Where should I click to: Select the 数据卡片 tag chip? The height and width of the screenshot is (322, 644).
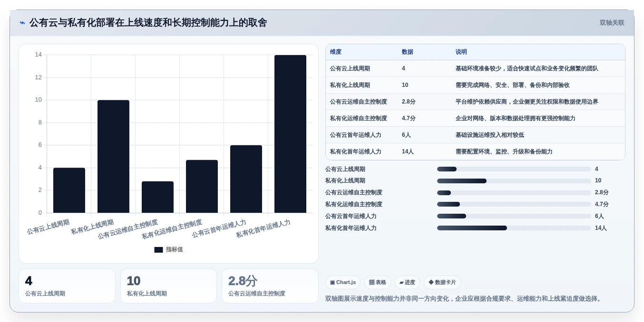click(442, 282)
